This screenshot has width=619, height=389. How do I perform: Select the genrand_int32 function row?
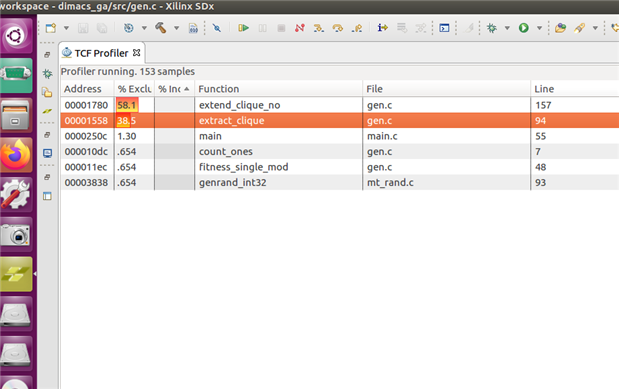click(340, 182)
